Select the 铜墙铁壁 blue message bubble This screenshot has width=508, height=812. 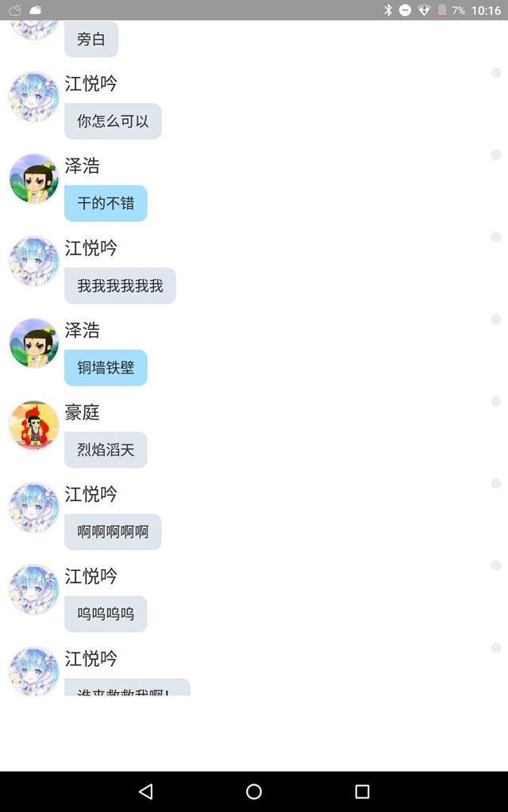point(106,368)
